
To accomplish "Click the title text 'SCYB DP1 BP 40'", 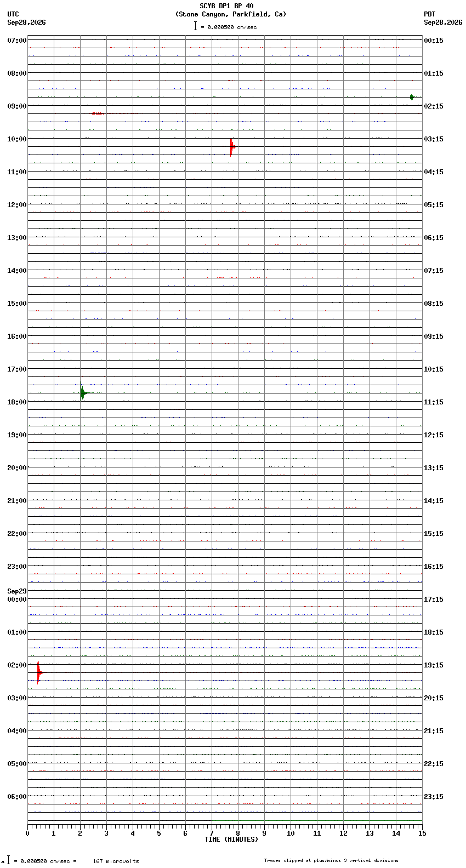I will pyautogui.click(x=226, y=6).
